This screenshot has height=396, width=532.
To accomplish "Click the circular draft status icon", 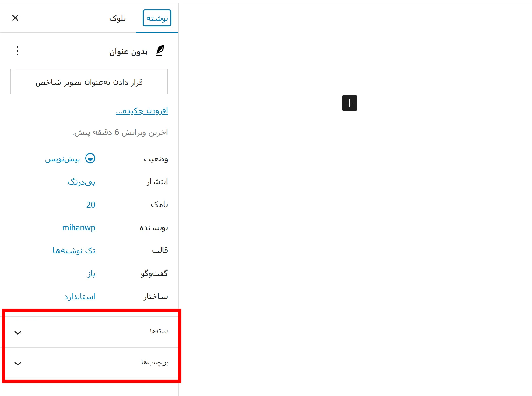I will [90, 159].
